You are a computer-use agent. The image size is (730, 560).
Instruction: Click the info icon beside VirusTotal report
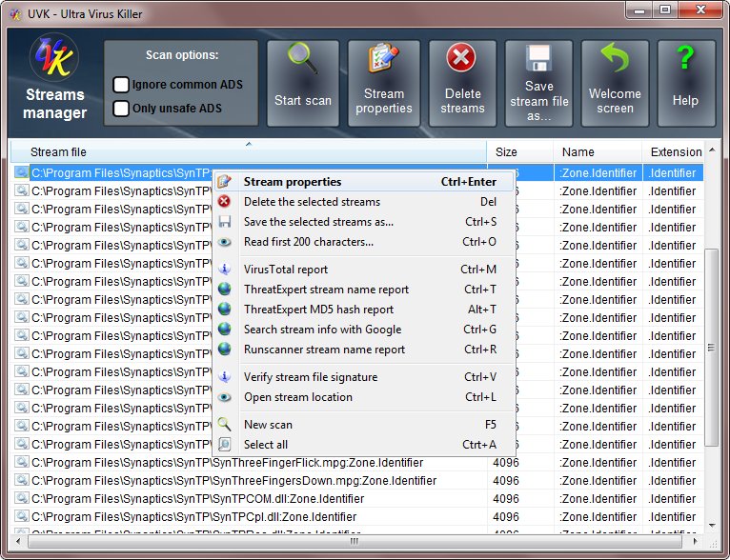224,269
